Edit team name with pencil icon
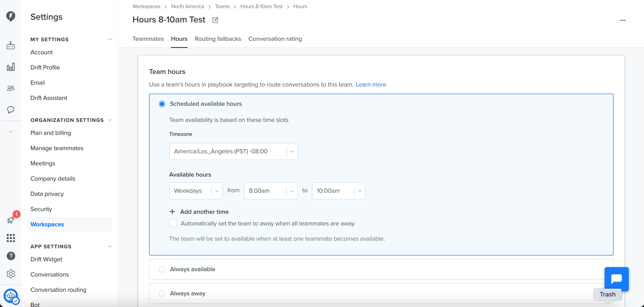 point(215,20)
